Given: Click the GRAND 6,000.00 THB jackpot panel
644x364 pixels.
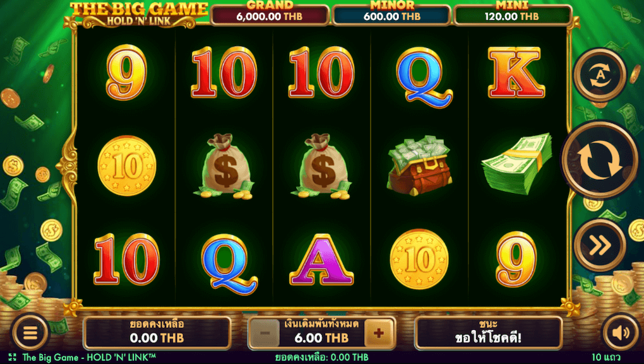Looking at the screenshot, I should [x=270, y=15].
